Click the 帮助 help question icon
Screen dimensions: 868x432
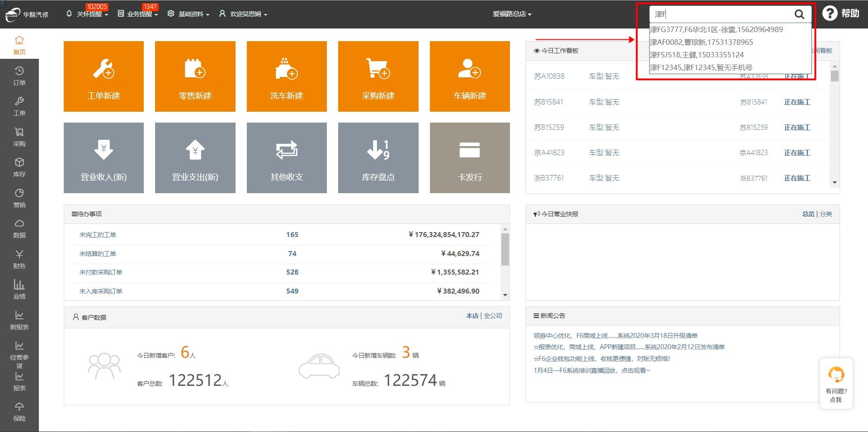(830, 14)
